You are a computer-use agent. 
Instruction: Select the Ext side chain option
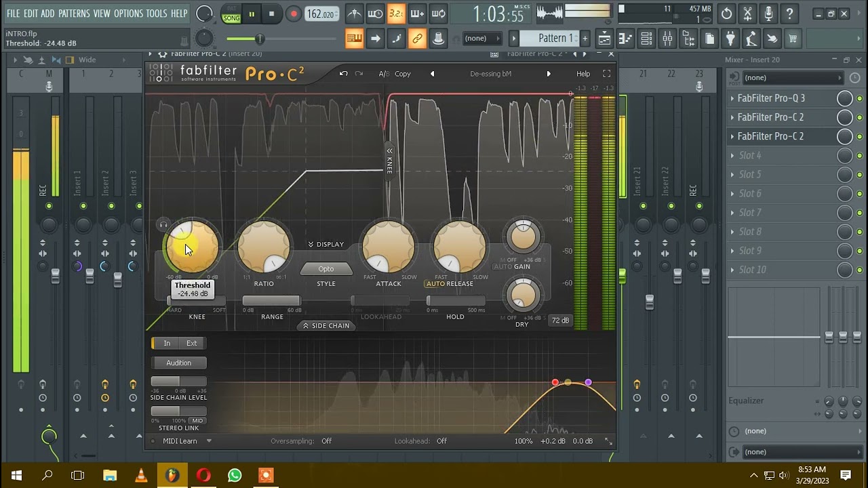point(192,343)
